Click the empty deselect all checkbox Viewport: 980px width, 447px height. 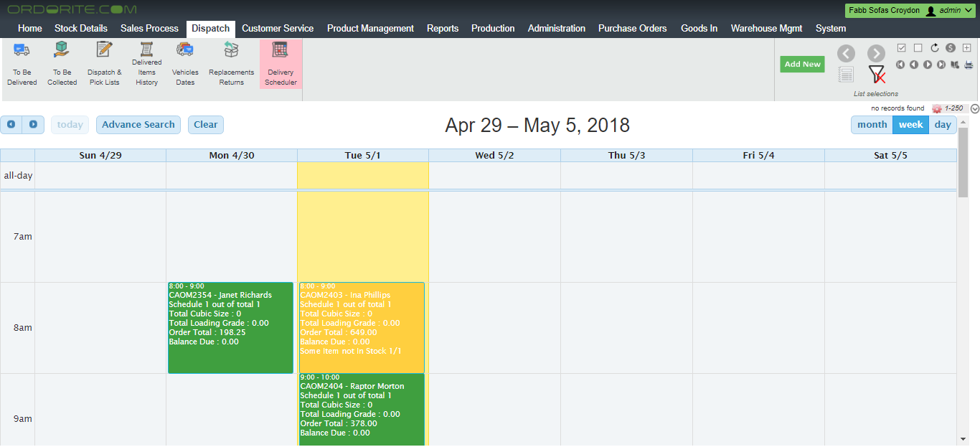tap(918, 48)
